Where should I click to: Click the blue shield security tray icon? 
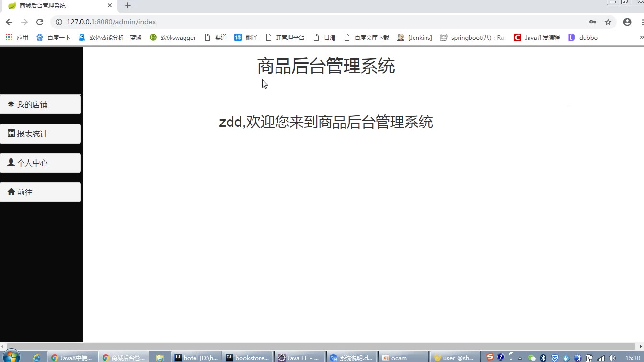pos(555,358)
